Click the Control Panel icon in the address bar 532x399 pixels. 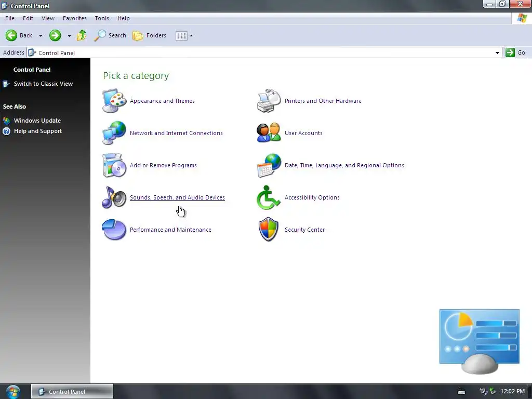coord(32,52)
